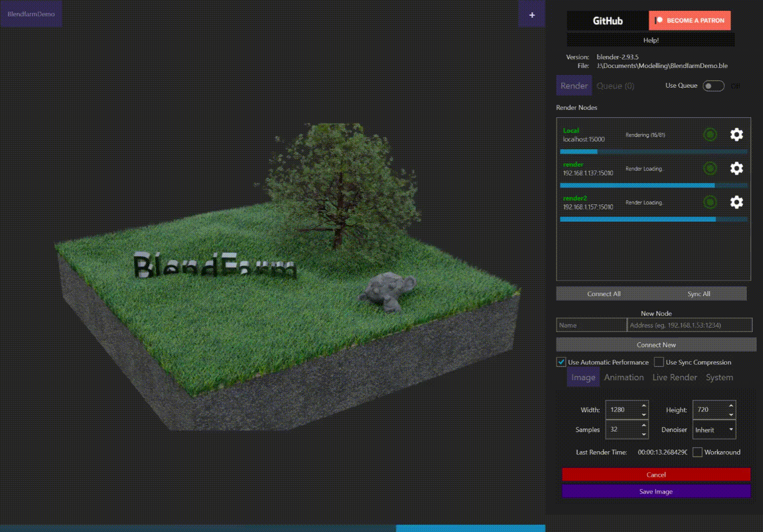Viewport: 763px width, 532px height.
Task: Click the Connect New button
Action: point(656,345)
